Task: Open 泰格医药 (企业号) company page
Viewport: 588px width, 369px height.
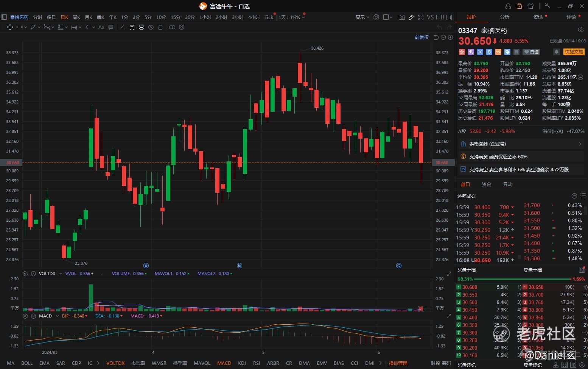Action: 521,144
